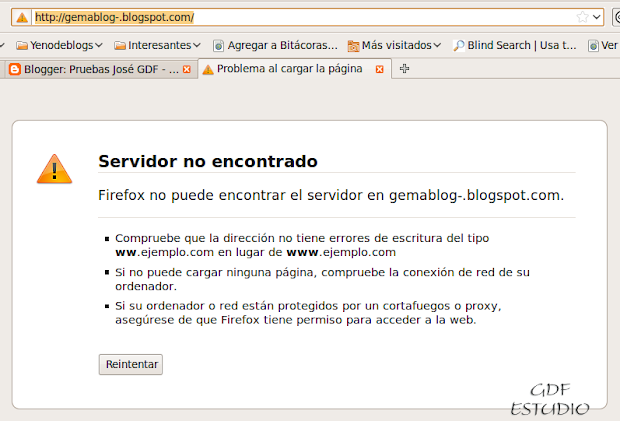Viewport: 620px width, 421px height.
Task: Open the Blind Search bookmark
Action: [515, 45]
